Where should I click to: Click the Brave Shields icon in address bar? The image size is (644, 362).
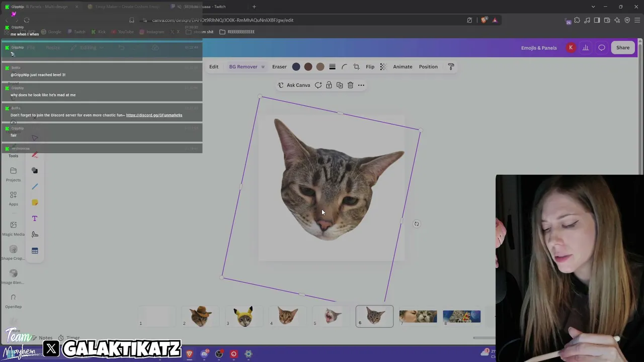[x=484, y=20]
